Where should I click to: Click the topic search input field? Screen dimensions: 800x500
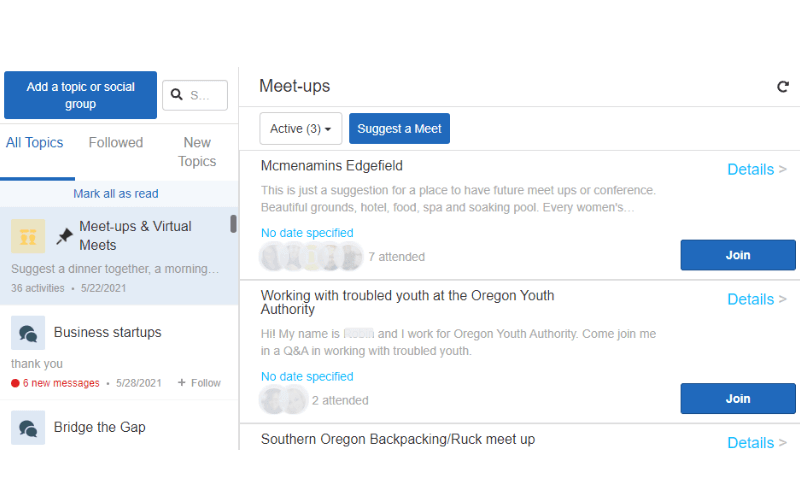pos(205,95)
